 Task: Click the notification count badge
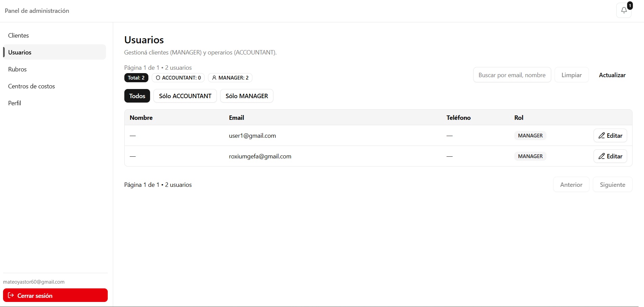[x=630, y=5]
